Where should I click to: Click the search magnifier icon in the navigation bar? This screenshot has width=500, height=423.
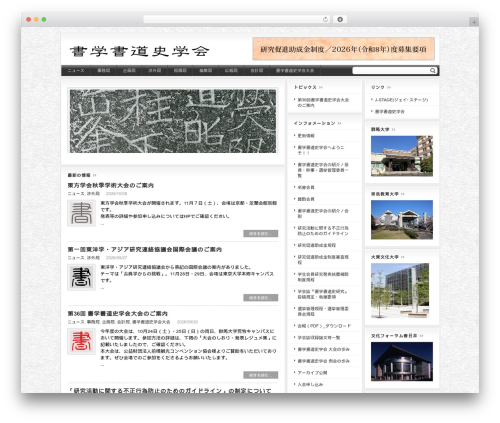[x=432, y=71]
